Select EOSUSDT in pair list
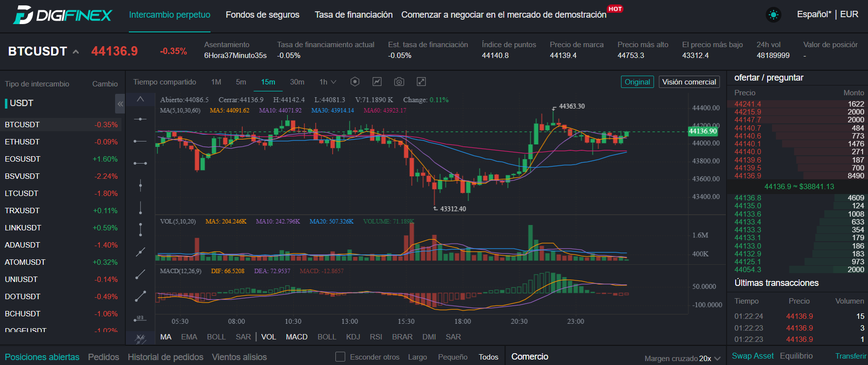This screenshot has width=868, height=365. tap(61, 159)
